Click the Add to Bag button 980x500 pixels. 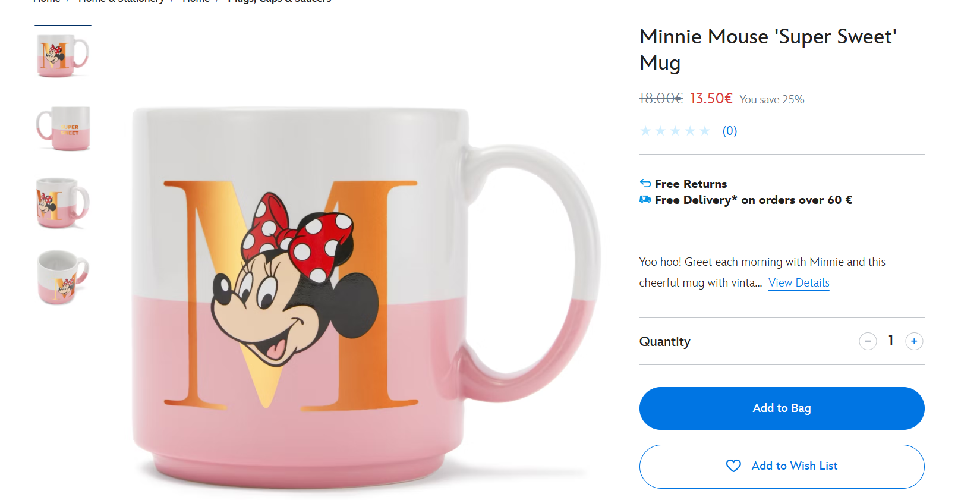782,408
